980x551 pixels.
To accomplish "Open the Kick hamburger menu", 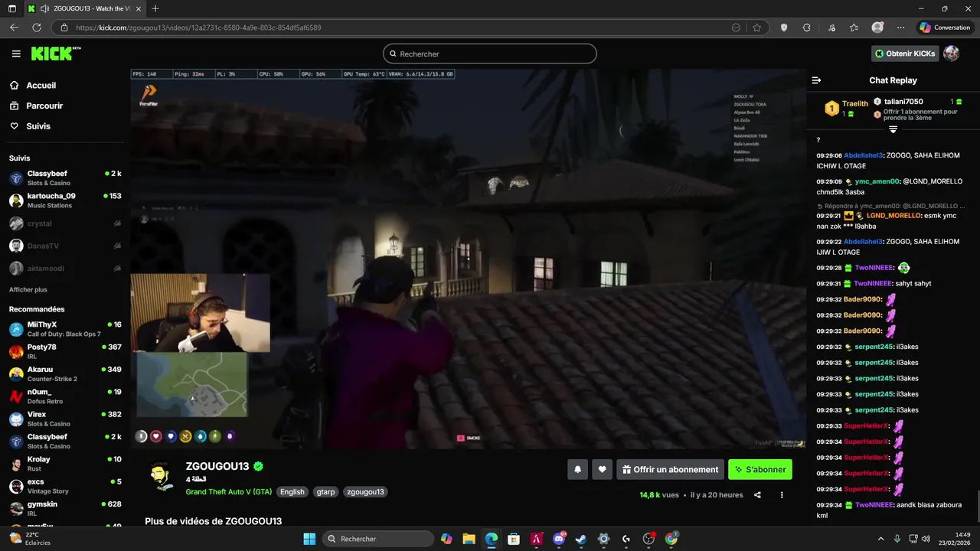I will (x=16, y=54).
